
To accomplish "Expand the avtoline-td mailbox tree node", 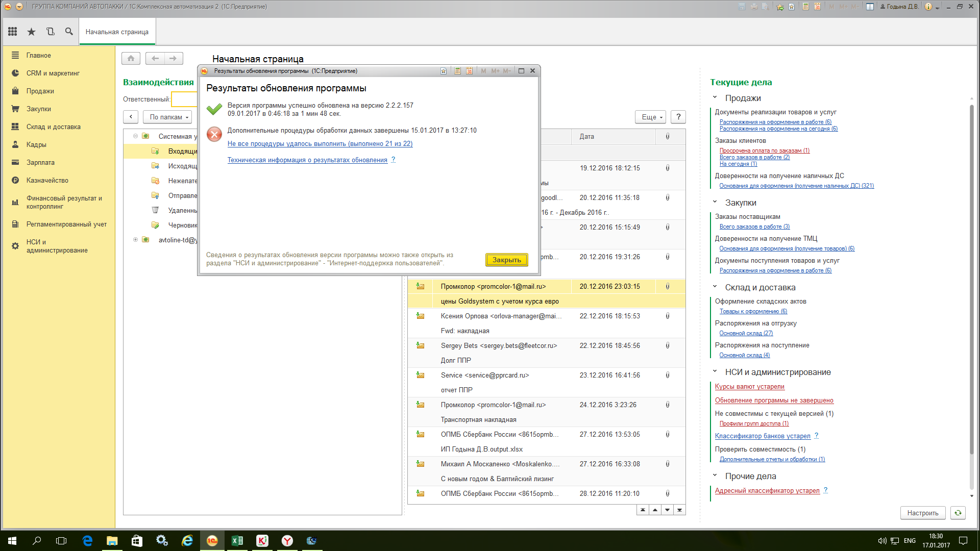I will click(x=135, y=240).
